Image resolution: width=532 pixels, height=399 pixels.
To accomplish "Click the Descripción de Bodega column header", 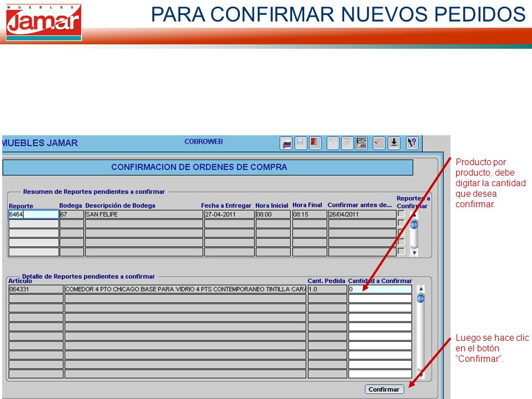I will 120,205.
